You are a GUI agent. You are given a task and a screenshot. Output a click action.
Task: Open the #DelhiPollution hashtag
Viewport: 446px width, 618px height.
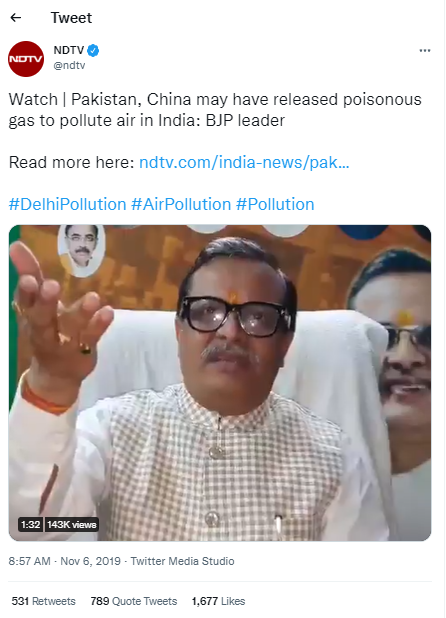click(67, 205)
